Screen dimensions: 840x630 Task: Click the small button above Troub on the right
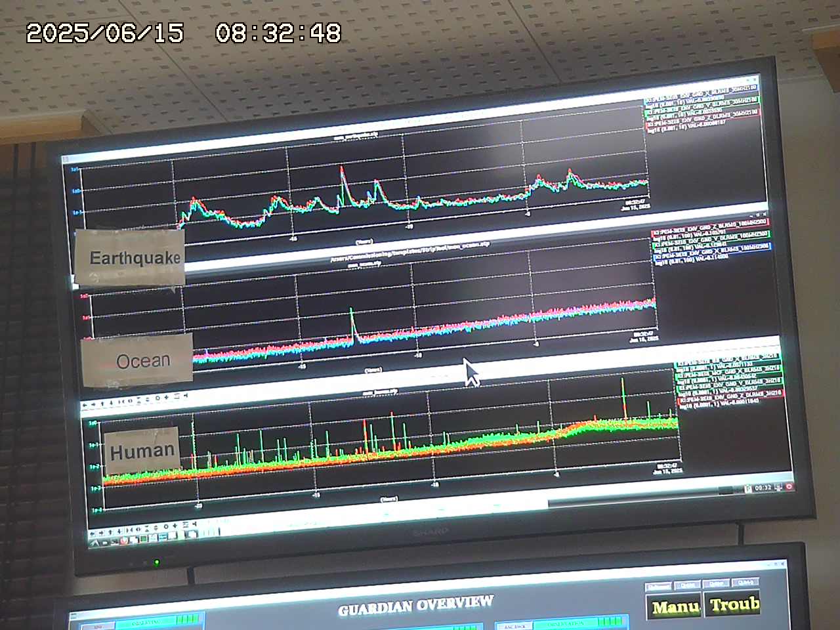click(745, 582)
